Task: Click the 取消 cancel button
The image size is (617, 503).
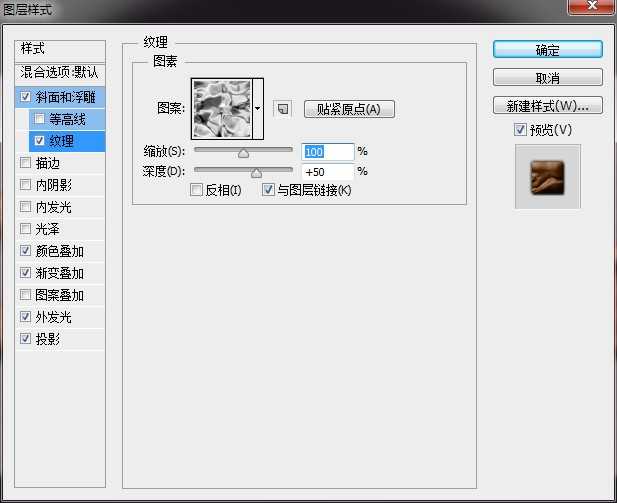Action: point(547,78)
